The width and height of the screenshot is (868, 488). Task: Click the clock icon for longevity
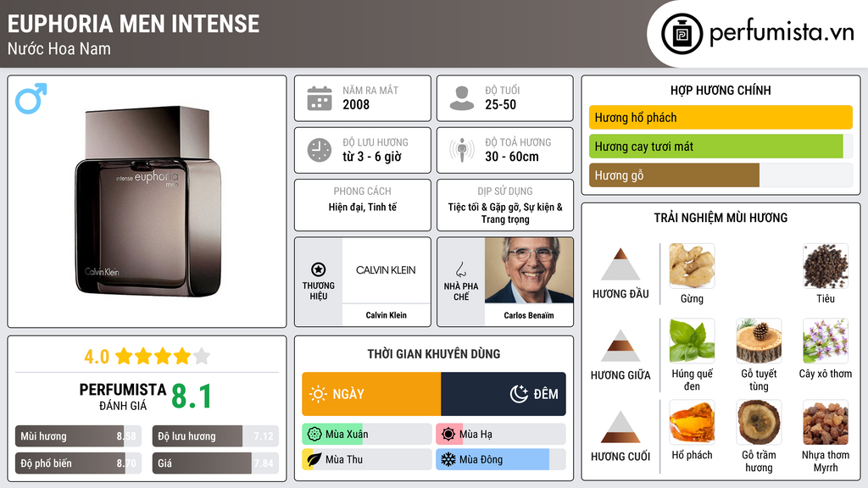click(319, 150)
